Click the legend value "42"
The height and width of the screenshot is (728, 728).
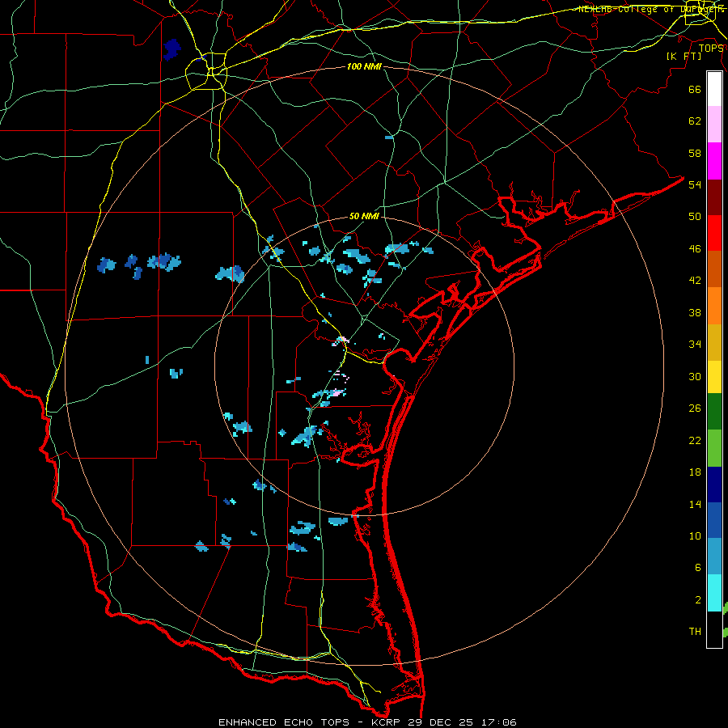tap(695, 281)
